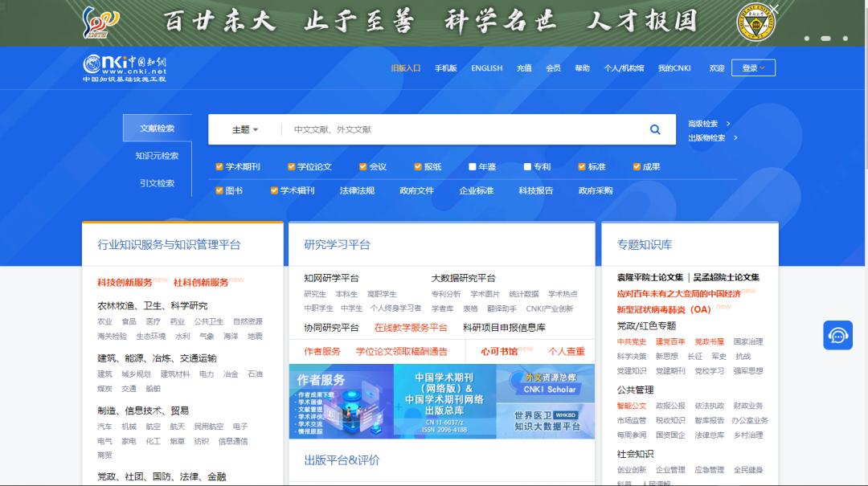Click the search magnifier icon
The width and height of the screenshot is (868, 486).
coord(654,129)
